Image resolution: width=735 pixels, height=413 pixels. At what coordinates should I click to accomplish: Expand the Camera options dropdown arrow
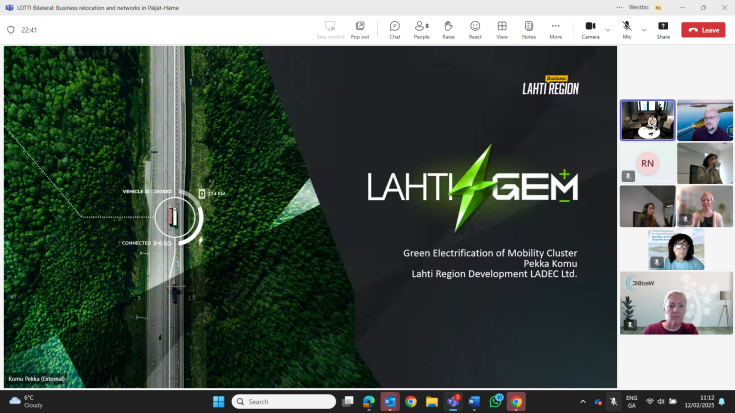(608, 30)
